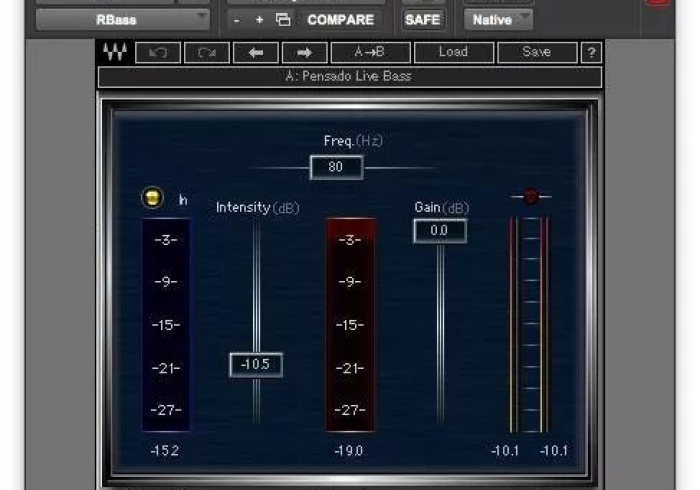Click the Waves logo icon
700x490 pixels.
click(114, 53)
